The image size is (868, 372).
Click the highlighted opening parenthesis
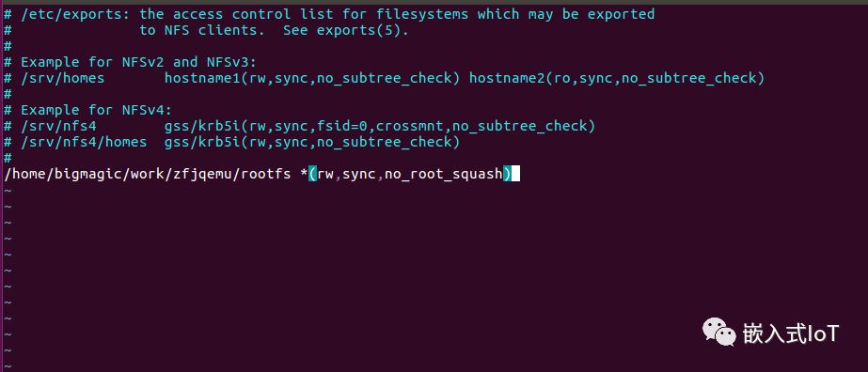(313, 174)
